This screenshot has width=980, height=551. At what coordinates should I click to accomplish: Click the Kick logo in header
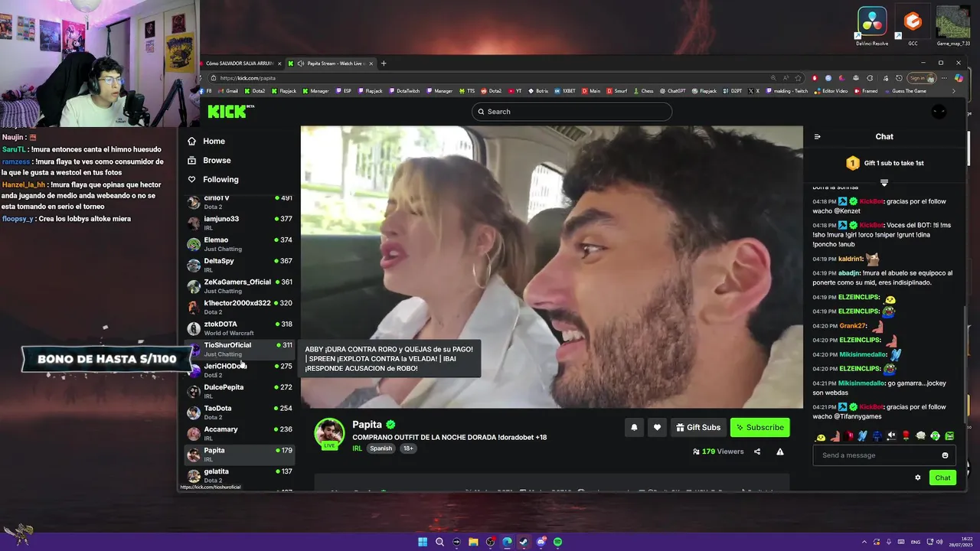[x=230, y=112]
